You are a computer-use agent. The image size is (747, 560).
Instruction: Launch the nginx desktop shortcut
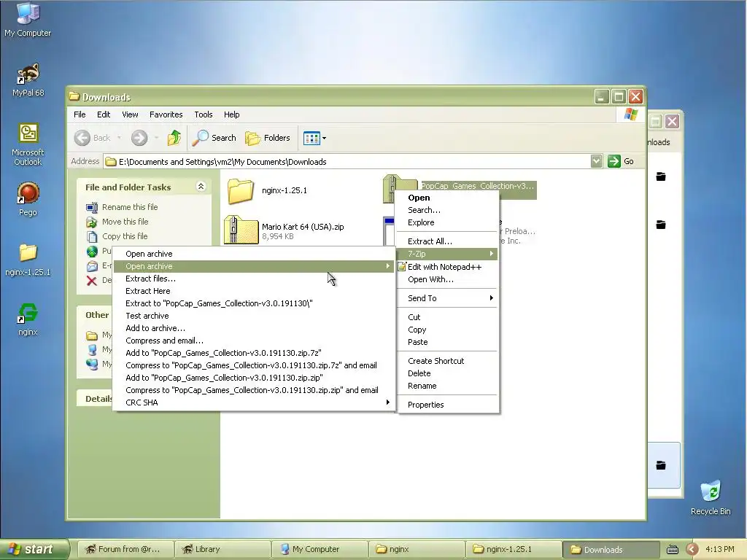28,319
